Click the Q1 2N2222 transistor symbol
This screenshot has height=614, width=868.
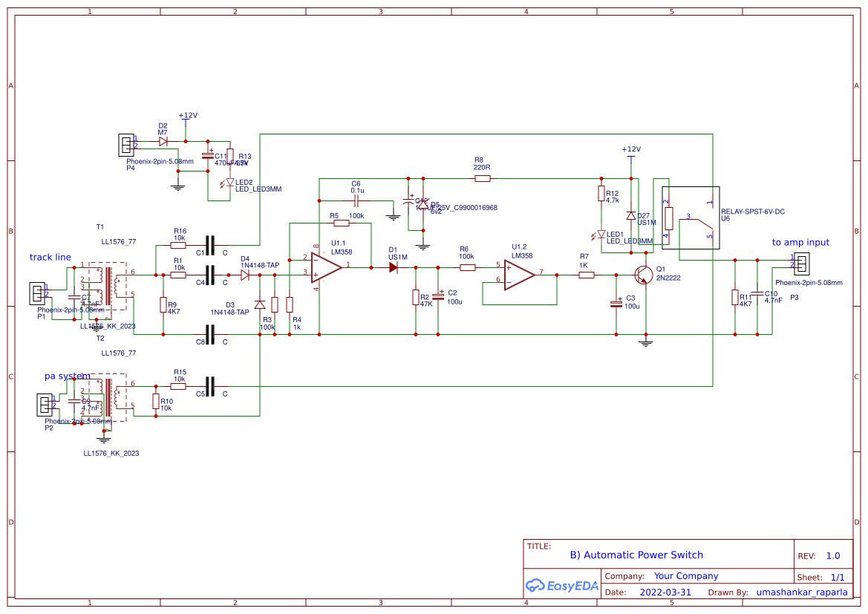pyautogui.click(x=643, y=275)
